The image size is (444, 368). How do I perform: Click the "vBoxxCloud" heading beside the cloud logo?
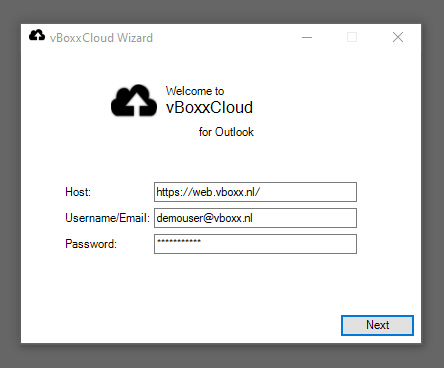209,107
